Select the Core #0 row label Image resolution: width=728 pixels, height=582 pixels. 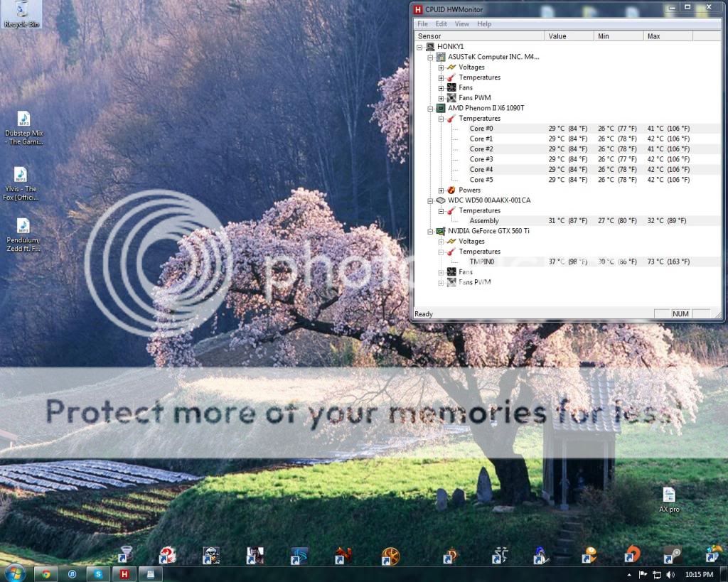click(481, 129)
